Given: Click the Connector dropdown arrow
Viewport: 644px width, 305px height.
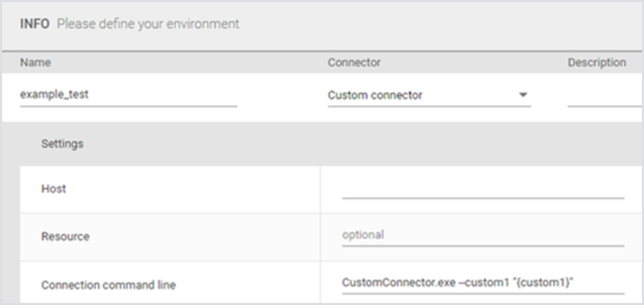Looking at the screenshot, I should point(523,95).
